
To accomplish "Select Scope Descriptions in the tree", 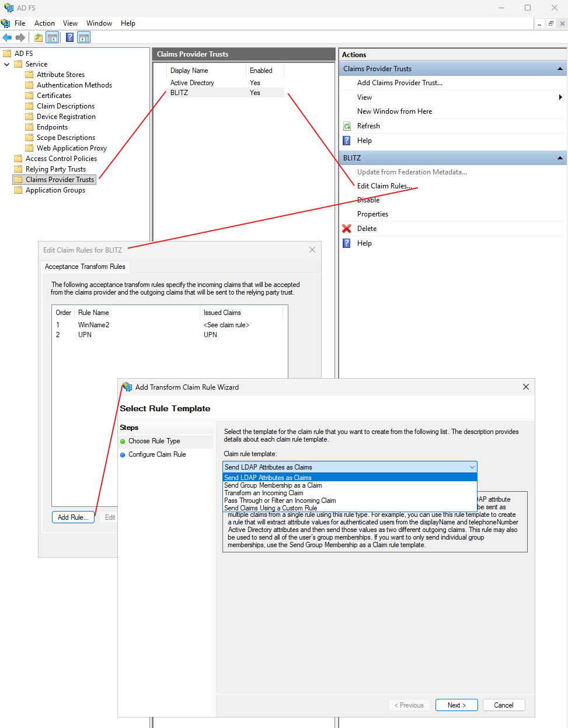I will pyautogui.click(x=66, y=138).
